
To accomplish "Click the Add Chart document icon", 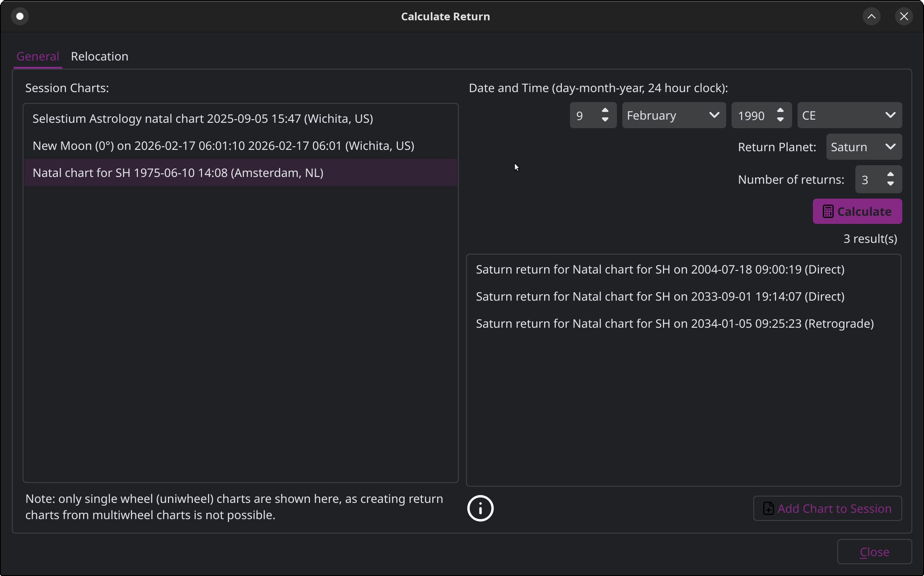I will coord(768,508).
